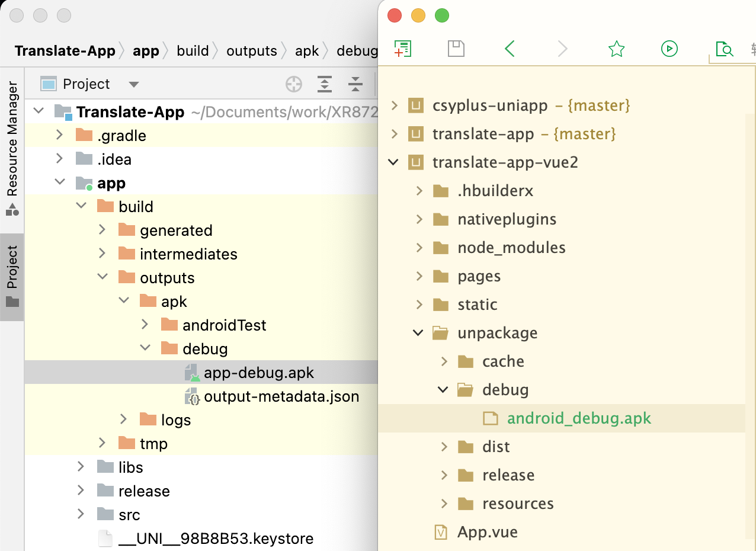Collapse the outputs folder
Viewport: 756px width, 551px height.
102,277
